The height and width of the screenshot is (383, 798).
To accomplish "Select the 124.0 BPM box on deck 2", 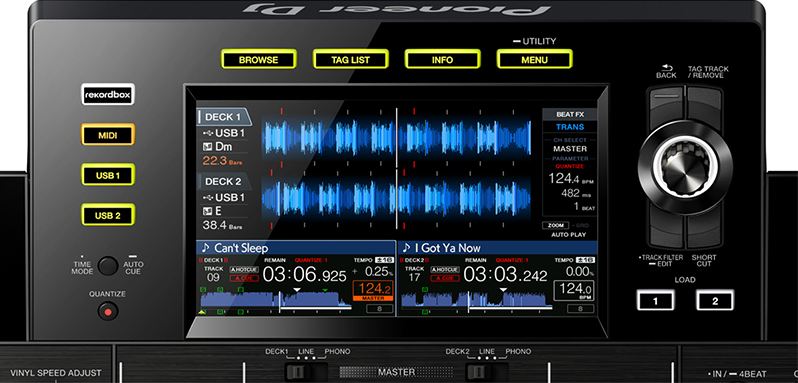I will [574, 290].
